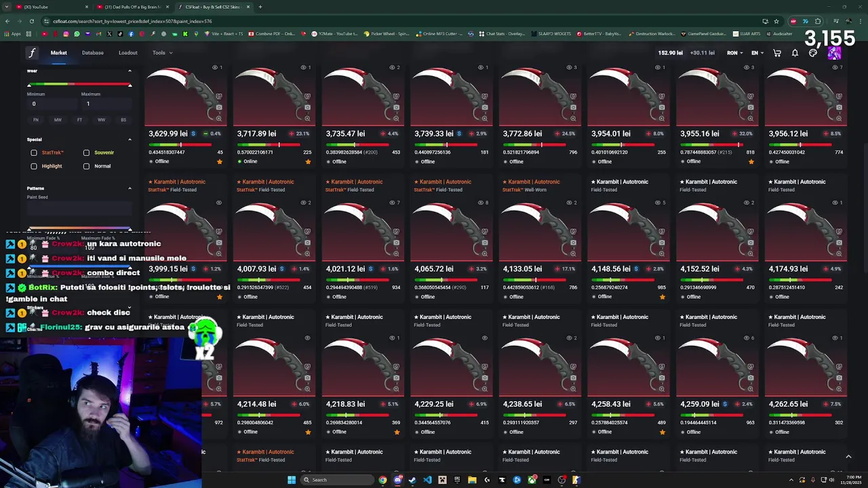Click the orange star on 3,717.89 lei listing
This screenshot has height=488, width=868.
click(x=308, y=161)
